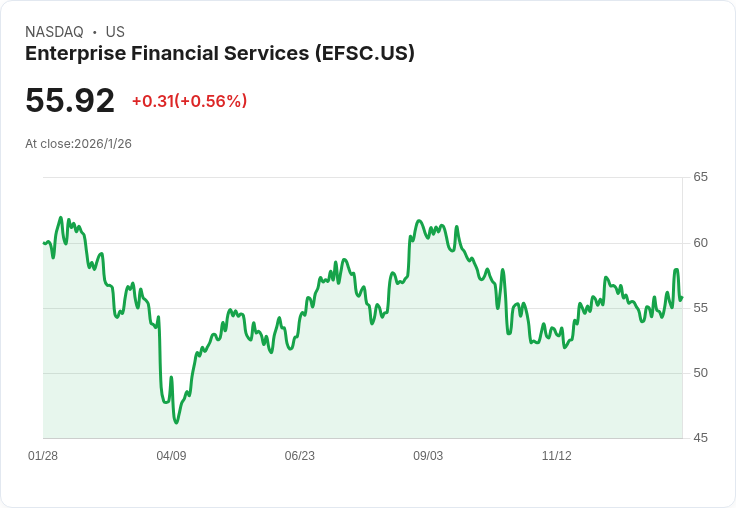Click the At close:2026/1/26 date text

pyautogui.click(x=78, y=144)
